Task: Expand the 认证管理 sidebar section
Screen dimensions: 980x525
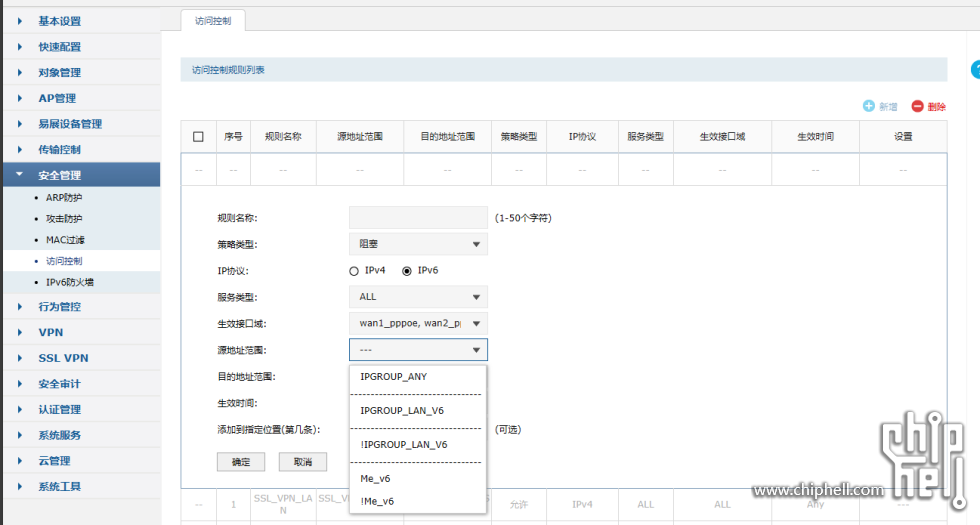Action: pos(81,409)
